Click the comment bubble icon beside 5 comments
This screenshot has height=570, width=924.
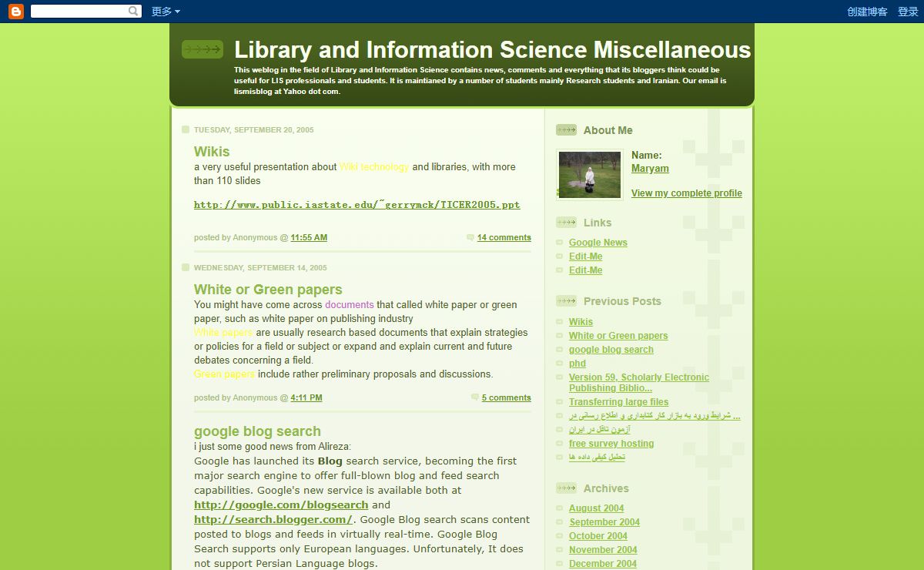click(475, 397)
